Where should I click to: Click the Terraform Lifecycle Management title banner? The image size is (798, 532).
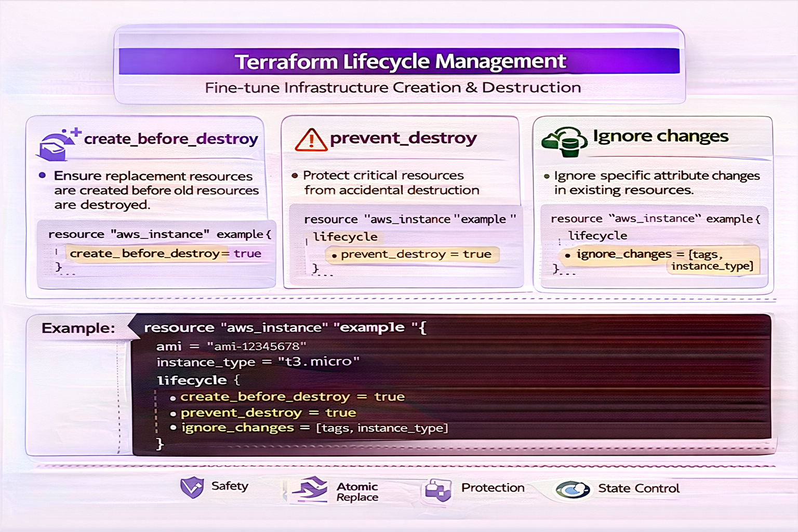click(x=399, y=61)
